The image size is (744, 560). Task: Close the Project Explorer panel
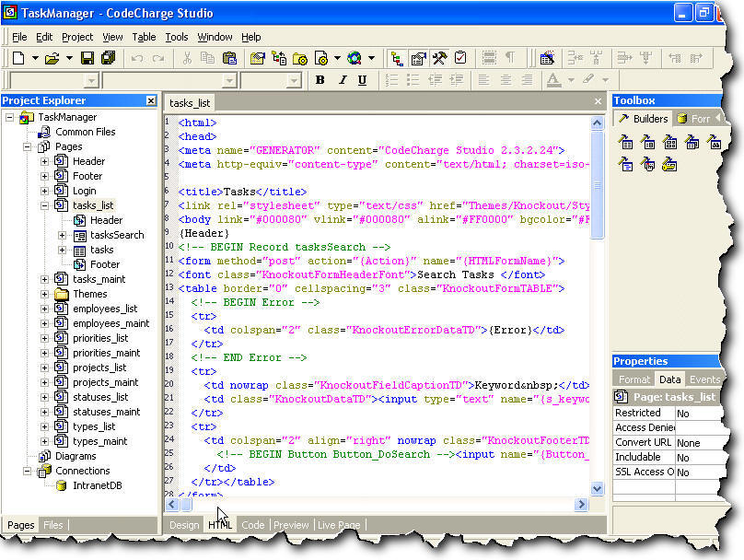pos(151,100)
